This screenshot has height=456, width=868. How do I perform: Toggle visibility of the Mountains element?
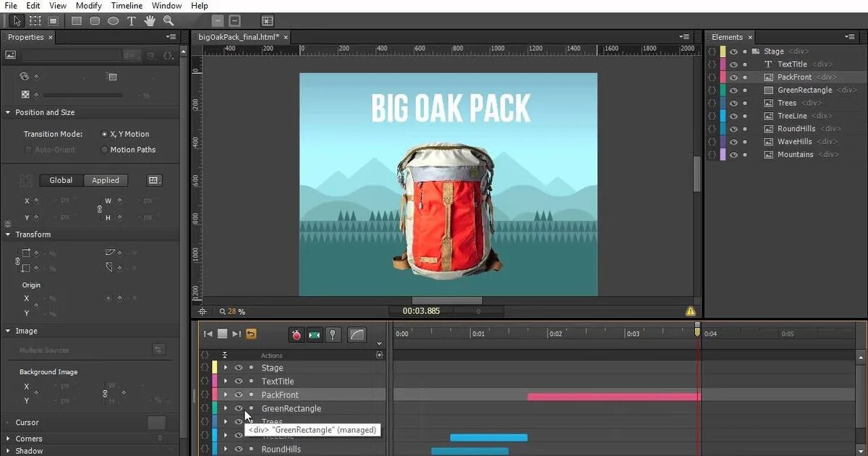(733, 154)
